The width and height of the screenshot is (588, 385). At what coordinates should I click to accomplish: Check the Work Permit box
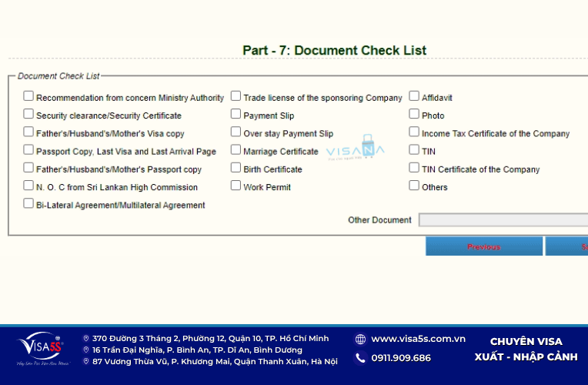pyautogui.click(x=236, y=186)
